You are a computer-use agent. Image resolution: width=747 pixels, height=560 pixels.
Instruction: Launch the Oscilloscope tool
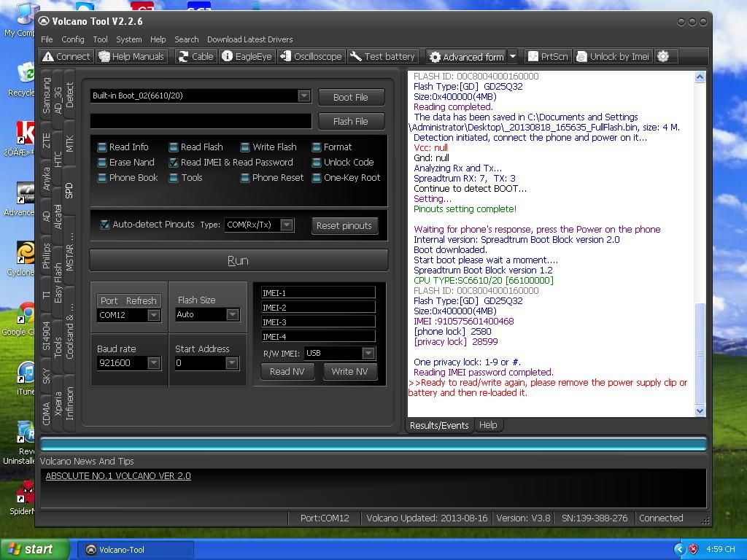coord(311,57)
